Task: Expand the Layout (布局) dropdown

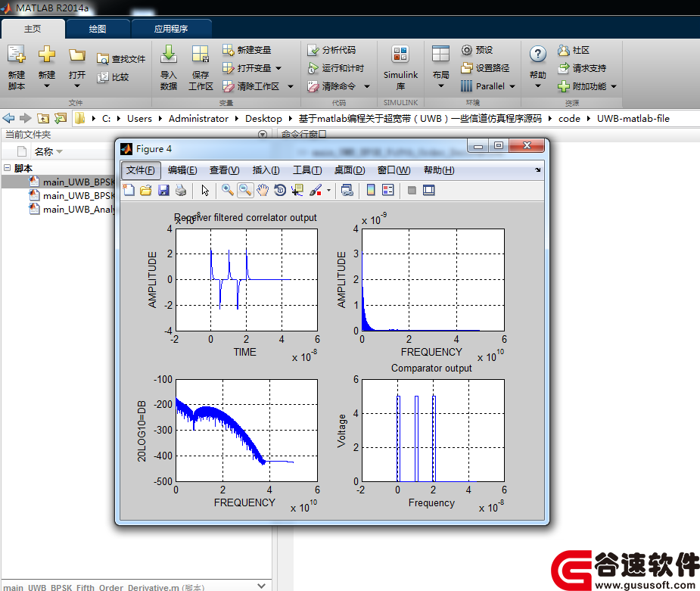Action: tap(440, 86)
